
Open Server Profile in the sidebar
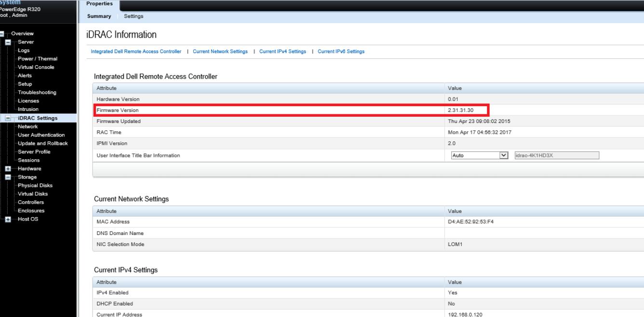(x=34, y=152)
